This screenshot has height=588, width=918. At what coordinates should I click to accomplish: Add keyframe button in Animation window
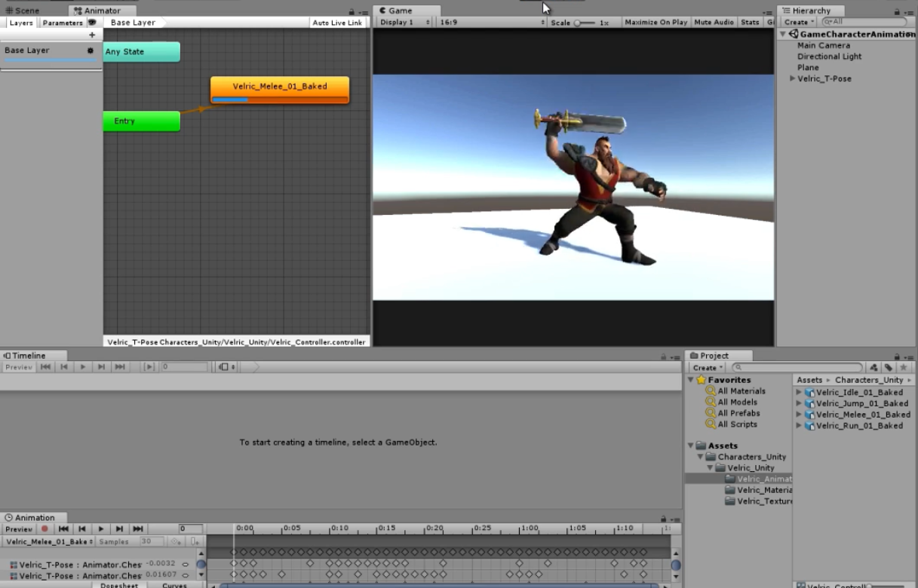click(177, 542)
